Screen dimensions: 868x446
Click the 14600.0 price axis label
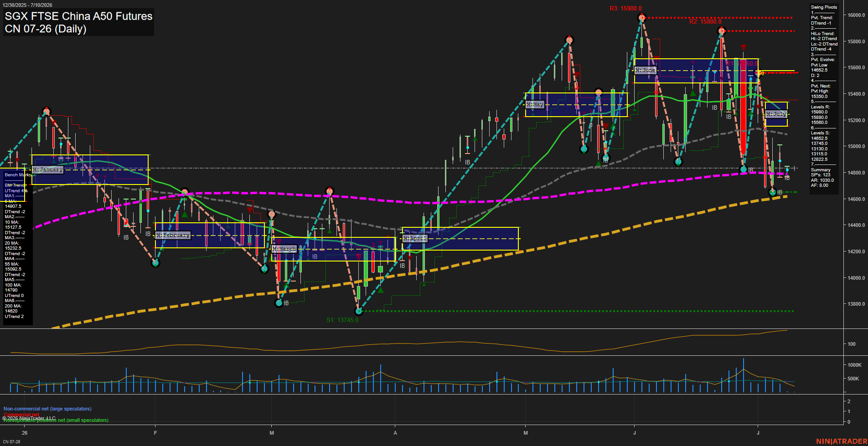(x=856, y=199)
